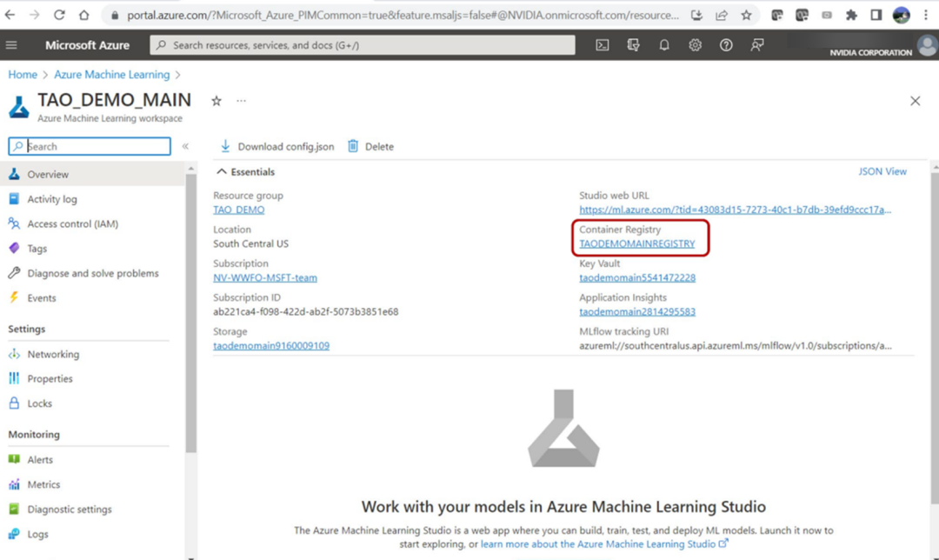
Task: Open the TAO_DEMO resource group link
Action: point(239,210)
